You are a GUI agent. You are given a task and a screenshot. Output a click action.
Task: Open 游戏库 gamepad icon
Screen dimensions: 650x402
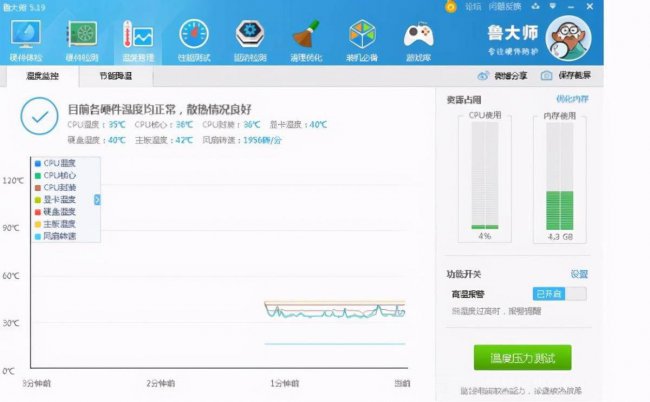418,35
